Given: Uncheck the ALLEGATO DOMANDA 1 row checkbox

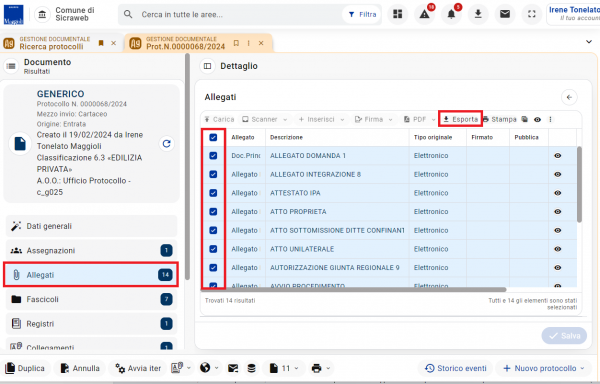Looking at the screenshot, I should point(213,156).
